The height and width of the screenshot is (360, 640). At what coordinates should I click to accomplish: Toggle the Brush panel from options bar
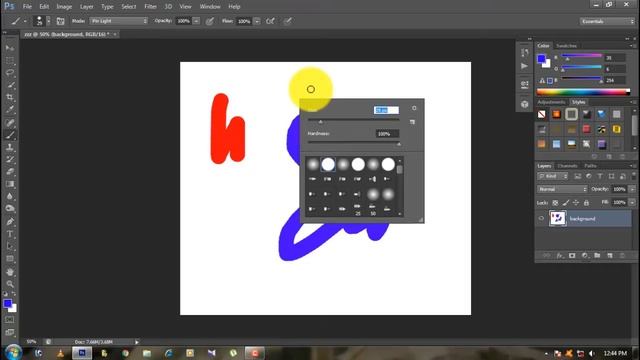60,21
